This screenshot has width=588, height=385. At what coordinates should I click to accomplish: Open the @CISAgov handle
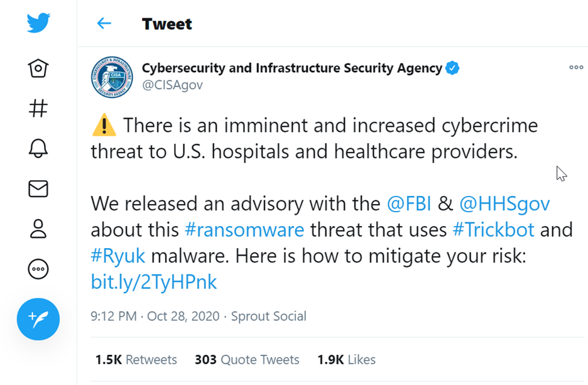point(172,85)
